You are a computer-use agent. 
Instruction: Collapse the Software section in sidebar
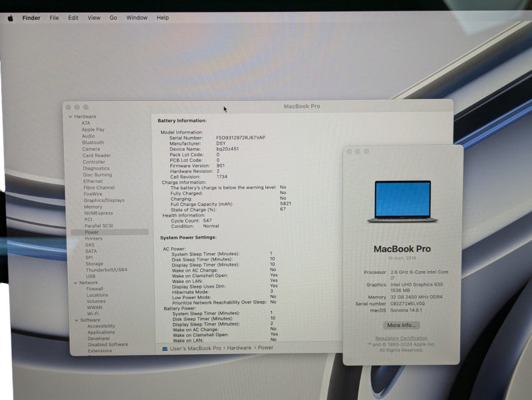point(76,320)
